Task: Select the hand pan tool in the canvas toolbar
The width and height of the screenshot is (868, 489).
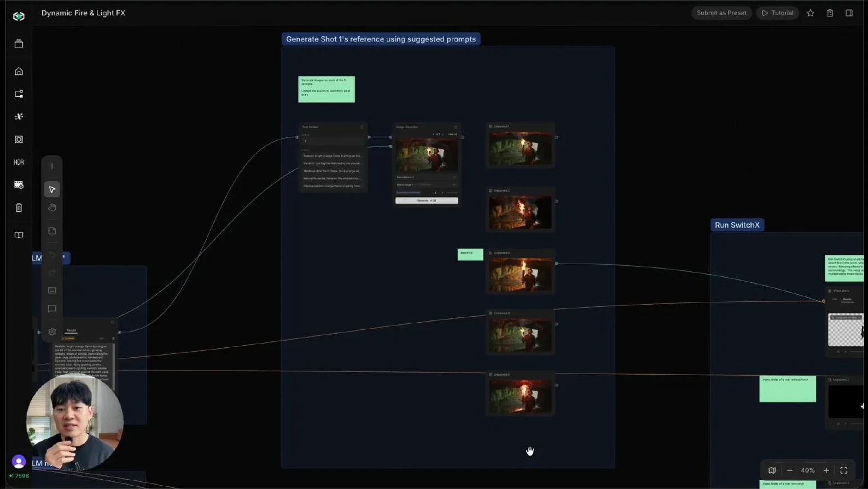Action: point(52,208)
